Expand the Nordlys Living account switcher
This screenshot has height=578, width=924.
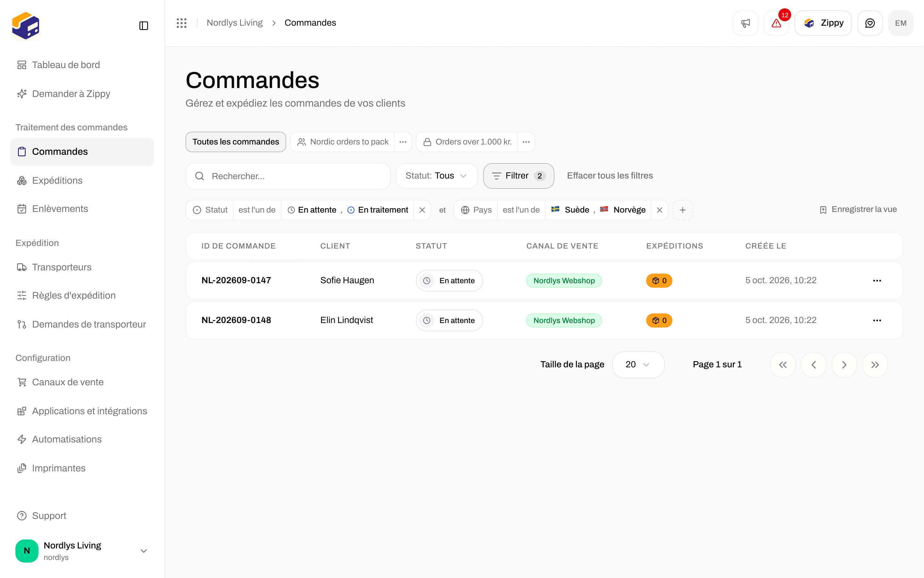tap(82, 551)
